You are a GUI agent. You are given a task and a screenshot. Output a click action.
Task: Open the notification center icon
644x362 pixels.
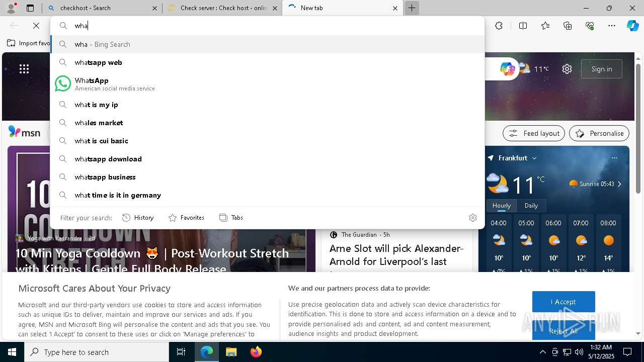click(x=627, y=352)
